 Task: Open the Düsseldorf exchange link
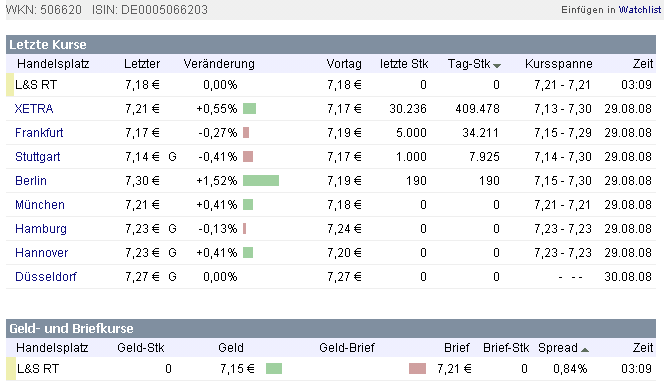tap(46, 277)
